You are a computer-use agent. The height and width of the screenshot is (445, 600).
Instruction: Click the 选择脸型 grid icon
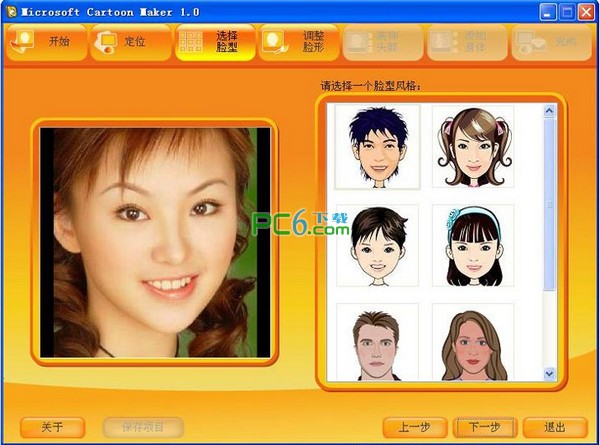pyautogui.click(x=191, y=42)
